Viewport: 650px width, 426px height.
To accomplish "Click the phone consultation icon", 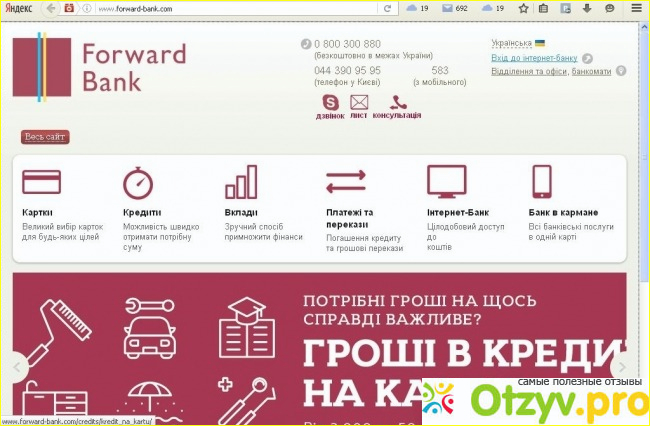I will [x=397, y=101].
